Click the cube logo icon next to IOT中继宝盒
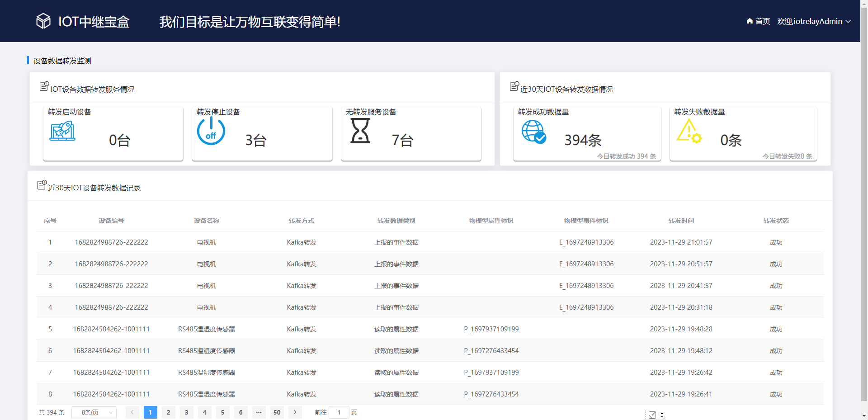The width and height of the screenshot is (868, 420). [x=43, y=21]
